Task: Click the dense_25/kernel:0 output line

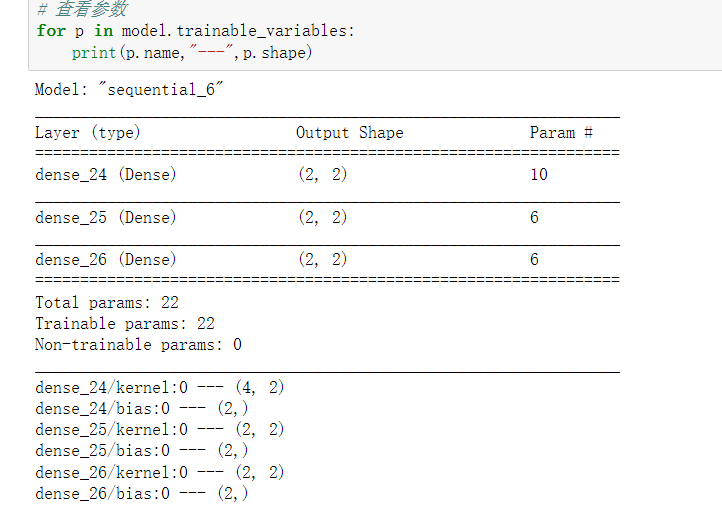Action: click(x=160, y=430)
